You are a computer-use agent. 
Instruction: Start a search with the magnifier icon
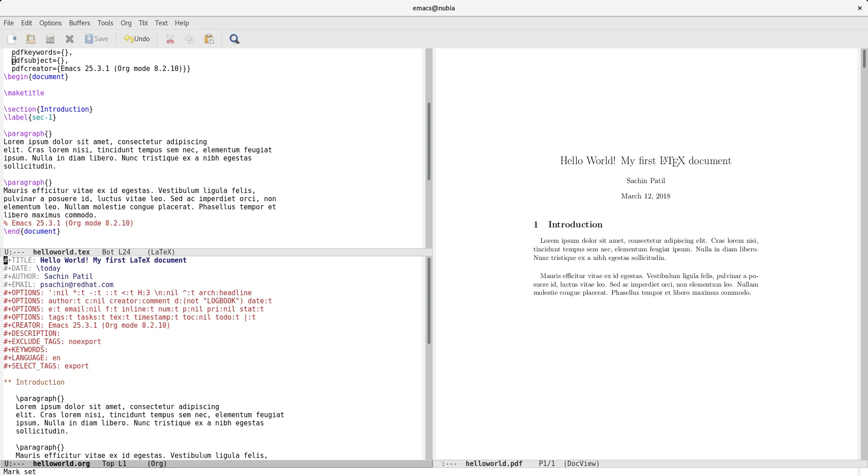pos(235,39)
